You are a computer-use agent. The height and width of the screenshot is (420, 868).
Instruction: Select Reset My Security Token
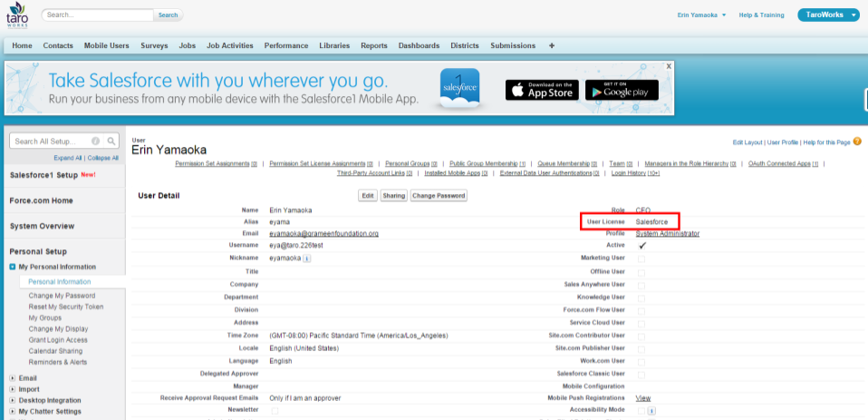66,307
